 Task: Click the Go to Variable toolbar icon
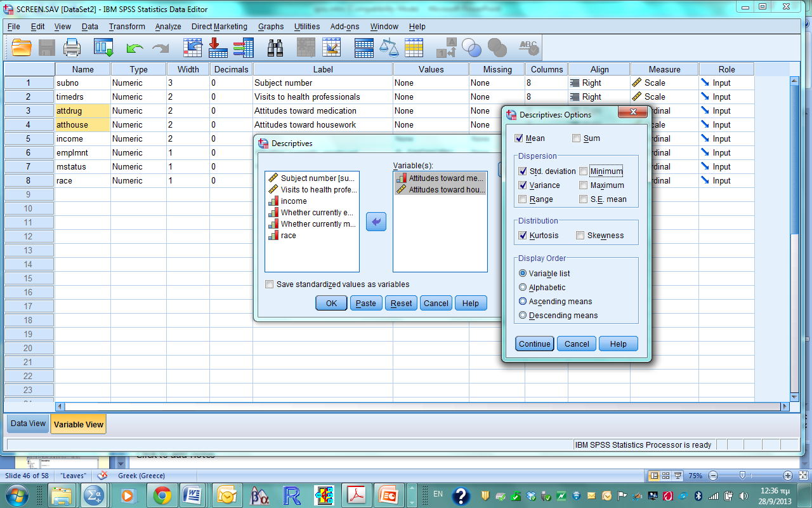point(218,48)
